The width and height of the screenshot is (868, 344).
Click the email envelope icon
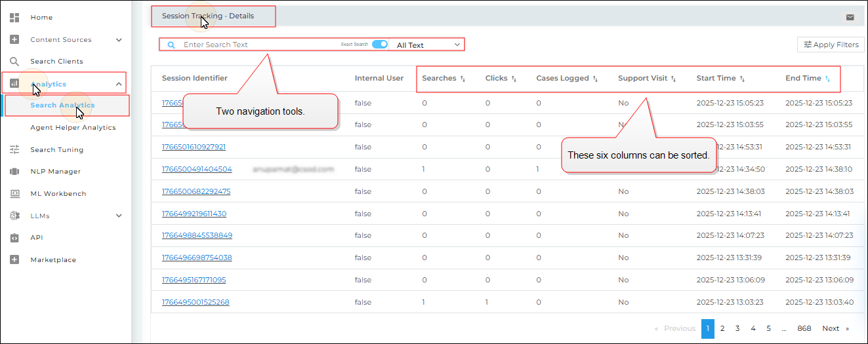coord(850,17)
